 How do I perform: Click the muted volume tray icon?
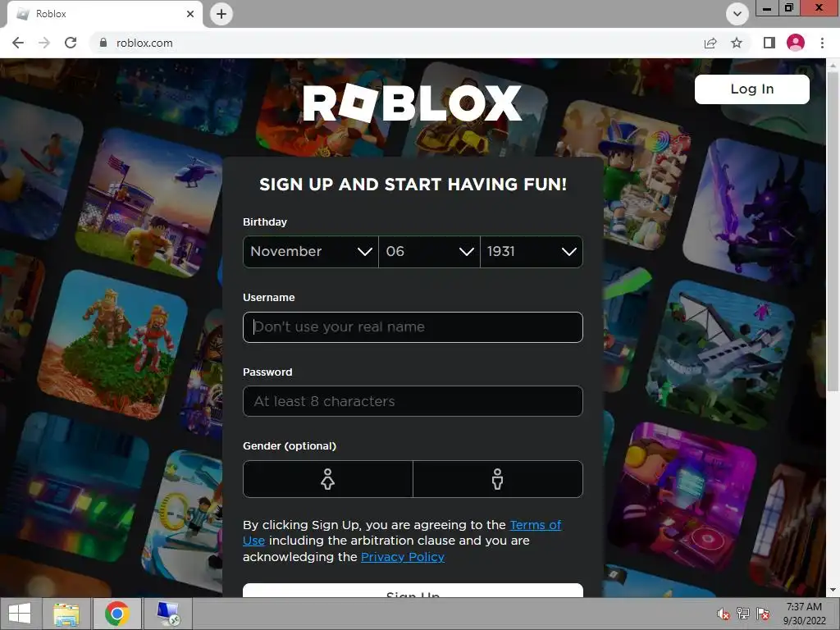click(724, 614)
